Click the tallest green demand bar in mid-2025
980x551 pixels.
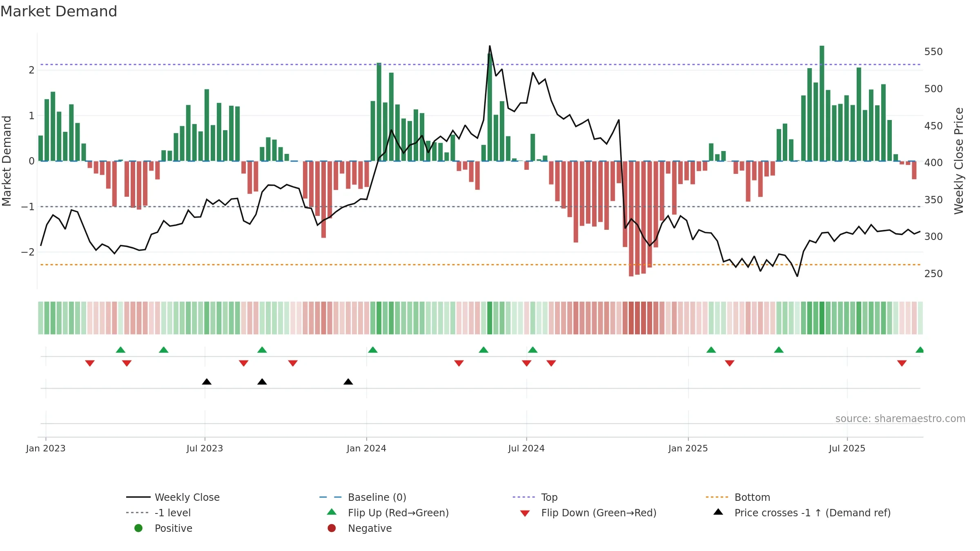(822, 103)
